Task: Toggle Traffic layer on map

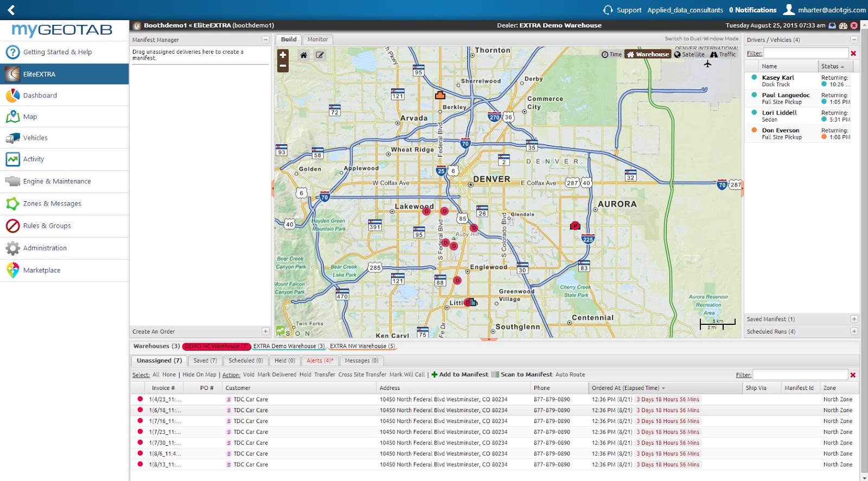Action: 723,54
